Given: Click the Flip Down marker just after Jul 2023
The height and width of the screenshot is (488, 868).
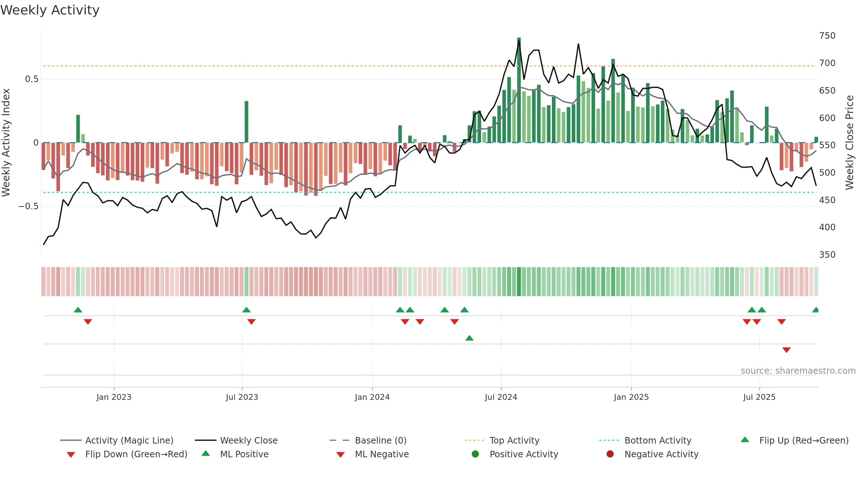Looking at the screenshot, I should (x=251, y=322).
